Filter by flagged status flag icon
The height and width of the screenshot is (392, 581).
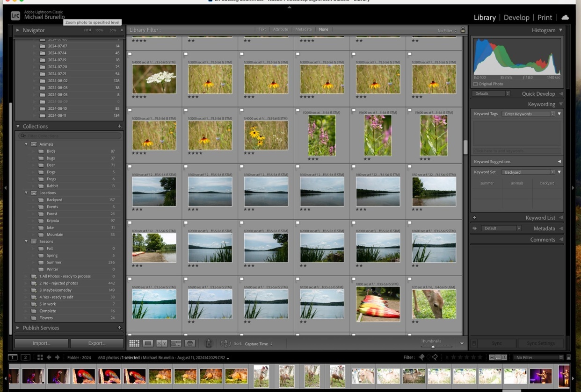(421, 357)
